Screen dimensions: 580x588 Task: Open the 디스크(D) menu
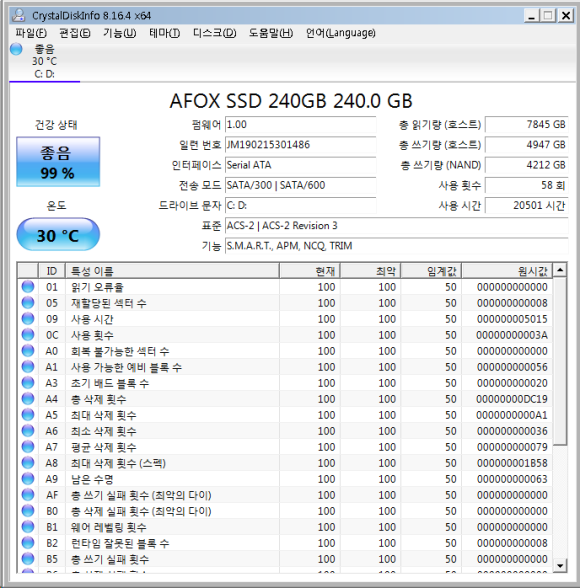click(x=214, y=33)
